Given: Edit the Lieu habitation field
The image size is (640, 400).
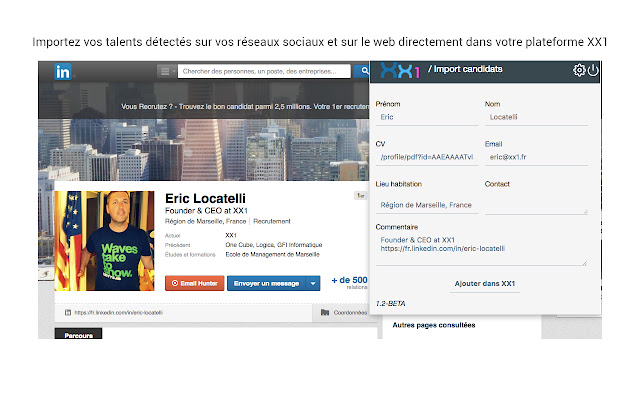Looking at the screenshot, I should [x=427, y=205].
